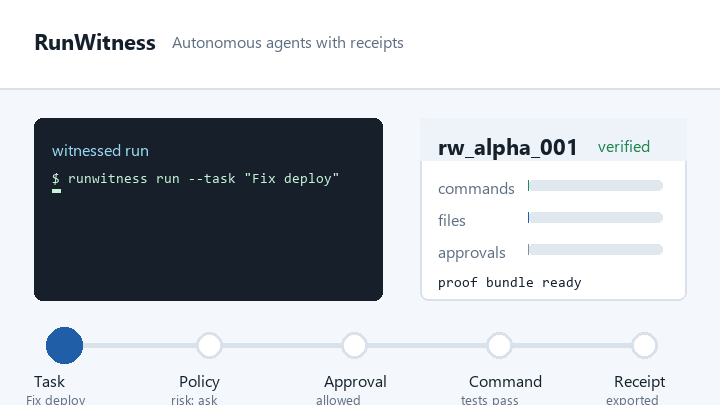Click 'exported' under Receipt
The width and height of the screenshot is (720, 405).
click(632, 399)
